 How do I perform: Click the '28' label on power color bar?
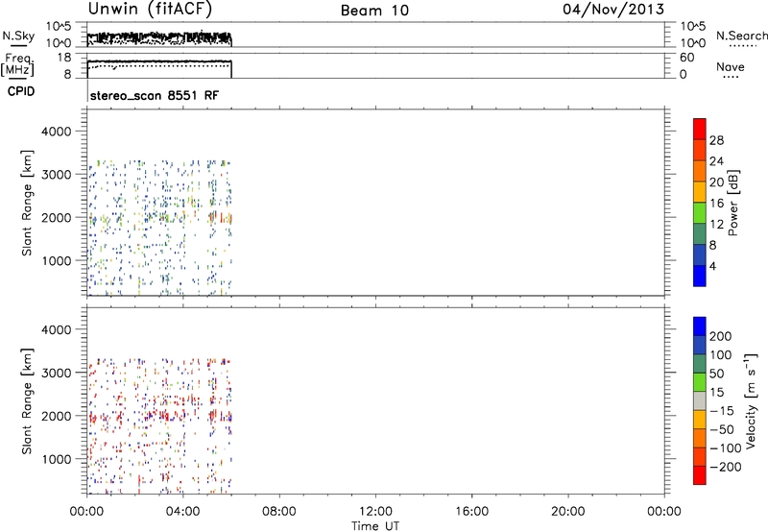[716, 140]
